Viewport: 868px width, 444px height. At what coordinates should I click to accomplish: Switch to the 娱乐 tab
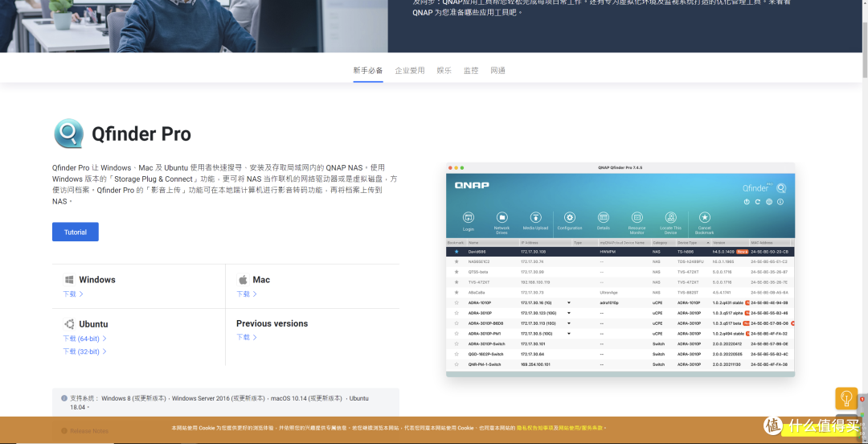(x=444, y=71)
